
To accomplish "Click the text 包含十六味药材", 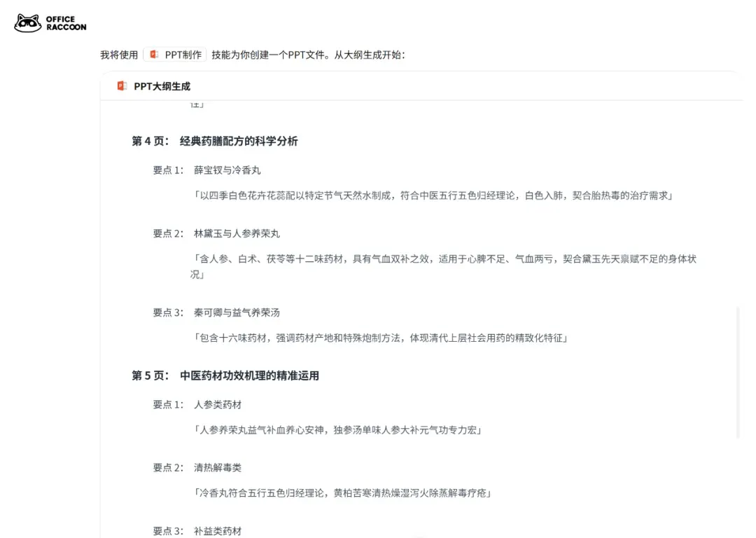I will pyautogui.click(x=380, y=338).
